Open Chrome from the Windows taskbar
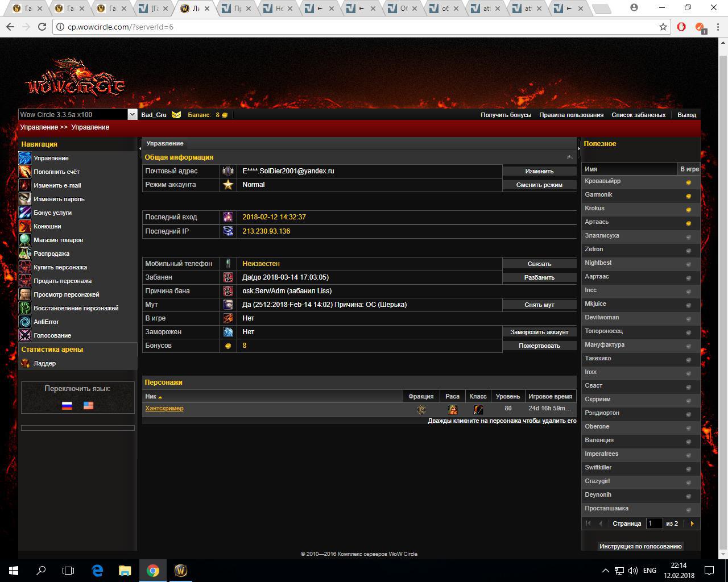The height and width of the screenshot is (582, 728). coord(153,571)
